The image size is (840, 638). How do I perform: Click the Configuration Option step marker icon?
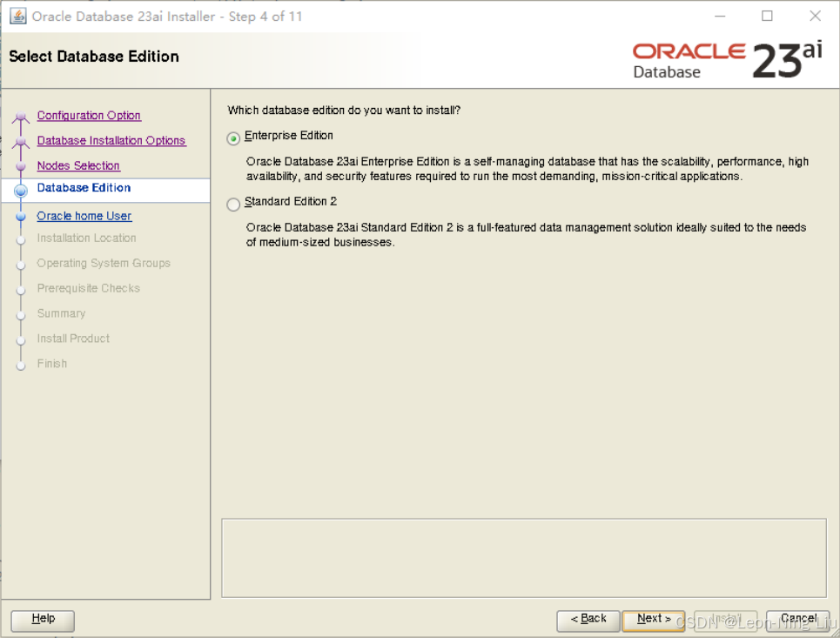point(21,117)
